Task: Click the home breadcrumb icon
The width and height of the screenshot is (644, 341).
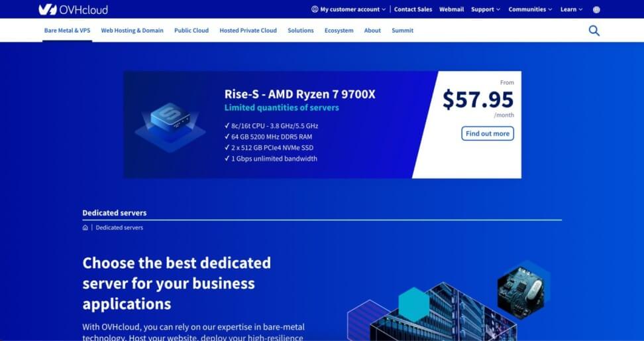Action: tap(85, 228)
